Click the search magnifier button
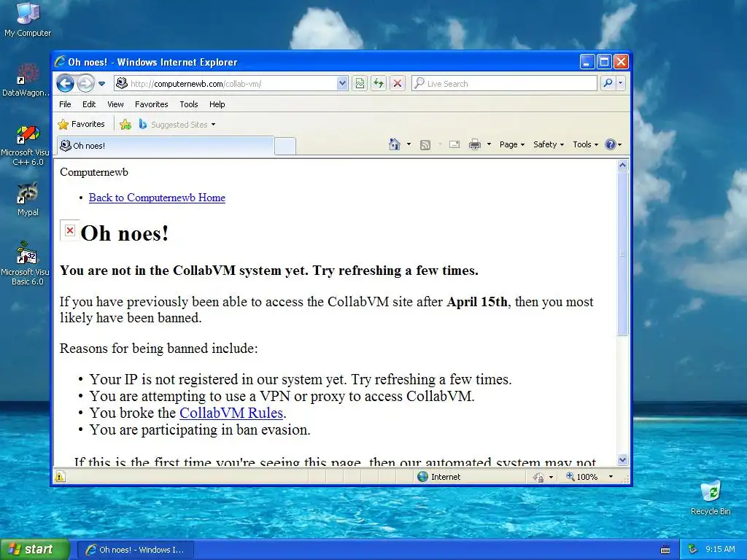Viewport: 747px width, 560px height. click(608, 83)
